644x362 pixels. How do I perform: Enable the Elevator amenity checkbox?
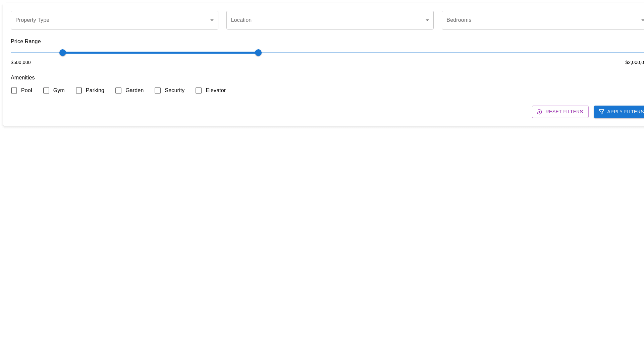(x=199, y=90)
